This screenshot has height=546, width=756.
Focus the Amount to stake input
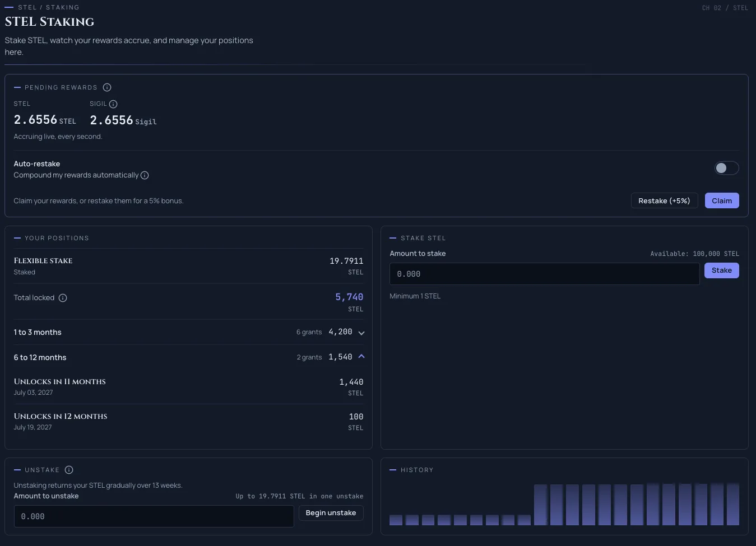544,274
